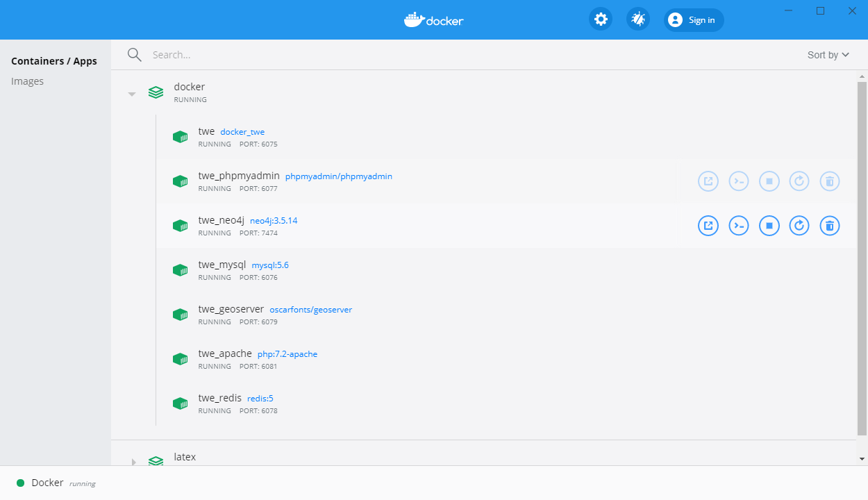Stop the twe_neo4j container
868x500 pixels.
(x=769, y=226)
